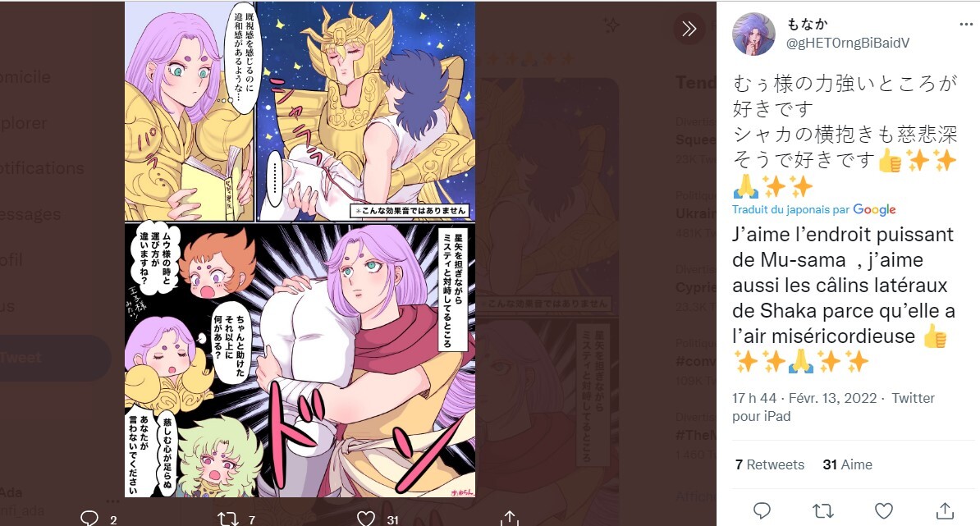Click the Traduit du japonais par label

[791, 209]
